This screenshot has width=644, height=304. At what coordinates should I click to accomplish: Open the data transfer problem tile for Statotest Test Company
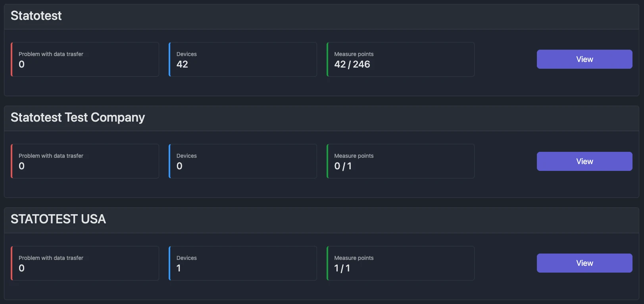85,161
